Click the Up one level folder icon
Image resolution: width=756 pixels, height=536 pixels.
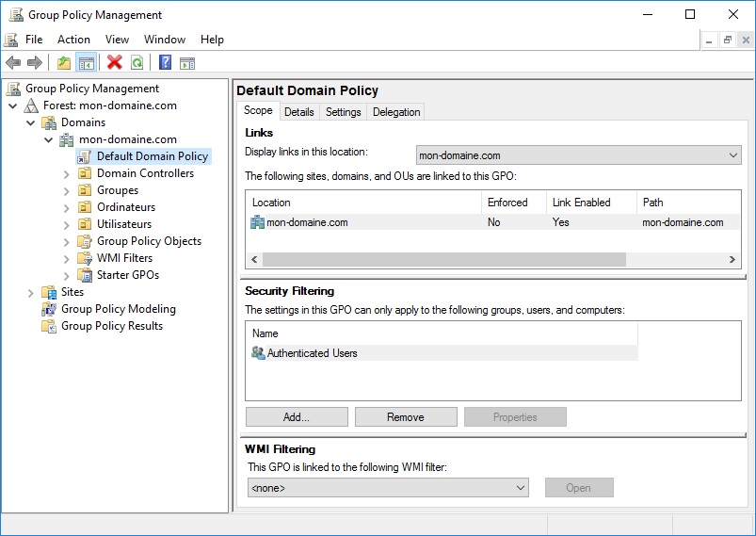click(64, 63)
